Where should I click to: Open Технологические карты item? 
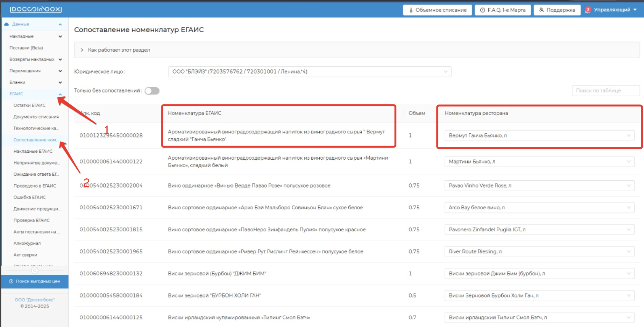tap(36, 128)
